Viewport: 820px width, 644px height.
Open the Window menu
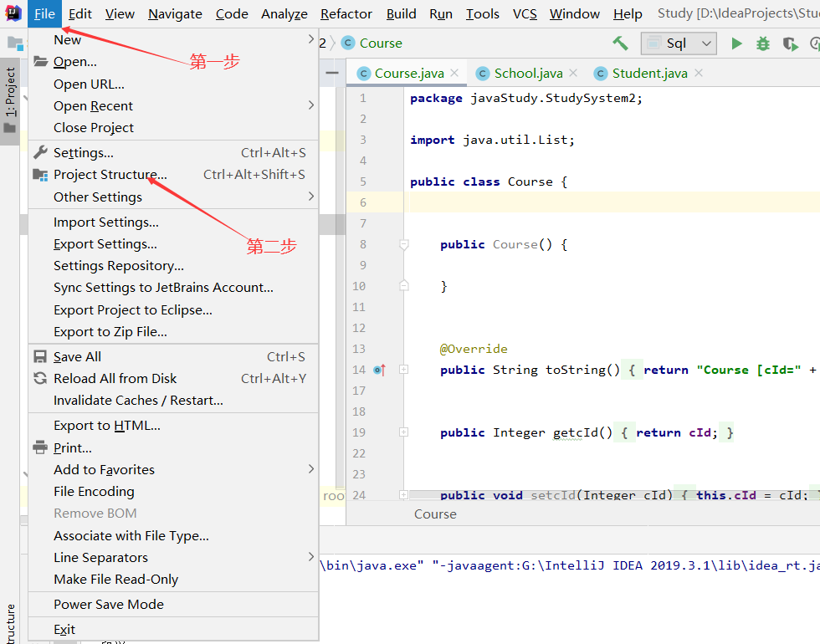click(574, 13)
